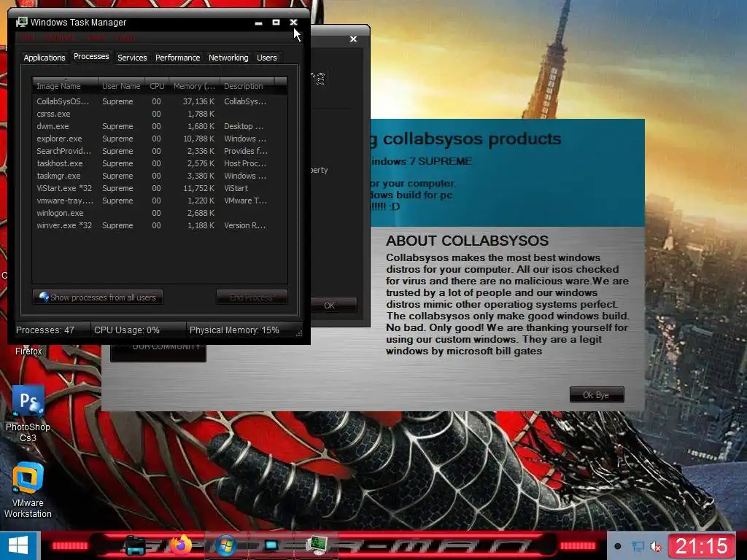Sort by Memory column header
Image resolution: width=747 pixels, height=560 pixels.
(194, 86)
